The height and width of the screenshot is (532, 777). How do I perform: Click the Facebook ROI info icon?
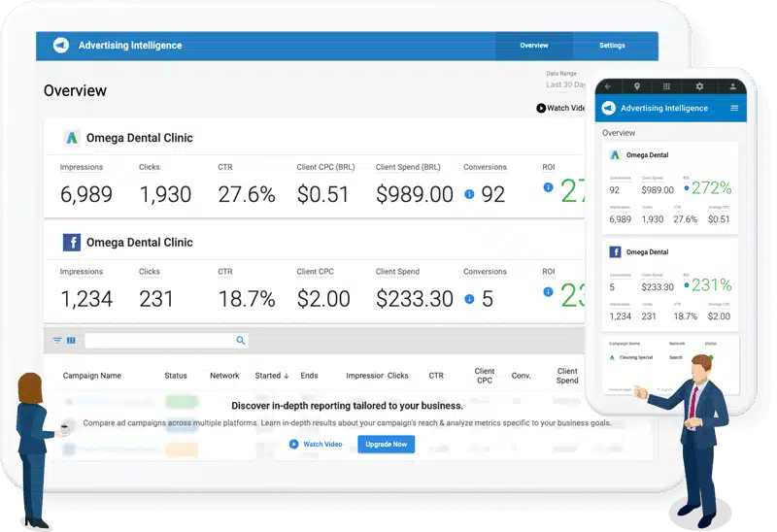click(x=548, y=291)
